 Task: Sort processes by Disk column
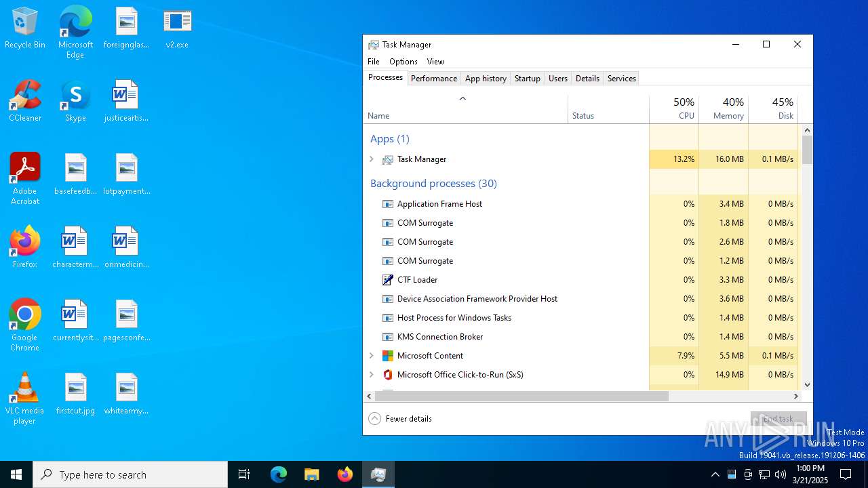[x=773, y=108]
